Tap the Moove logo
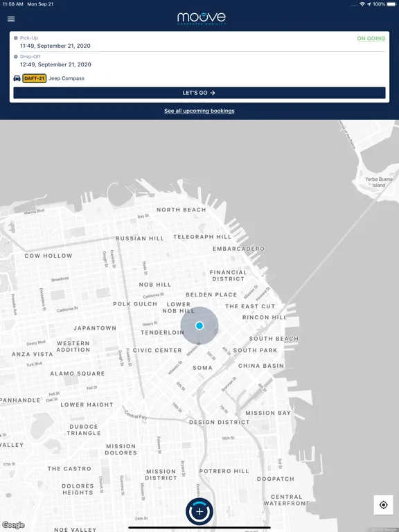Screen dimensions: 399x532 coord(202,18)
